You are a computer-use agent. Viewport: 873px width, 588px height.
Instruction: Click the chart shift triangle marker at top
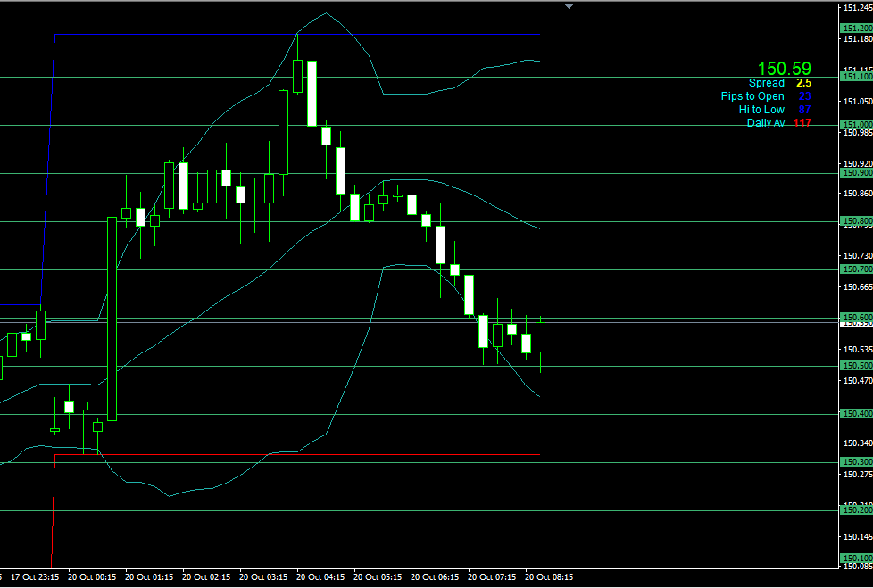tap(569, 5)
